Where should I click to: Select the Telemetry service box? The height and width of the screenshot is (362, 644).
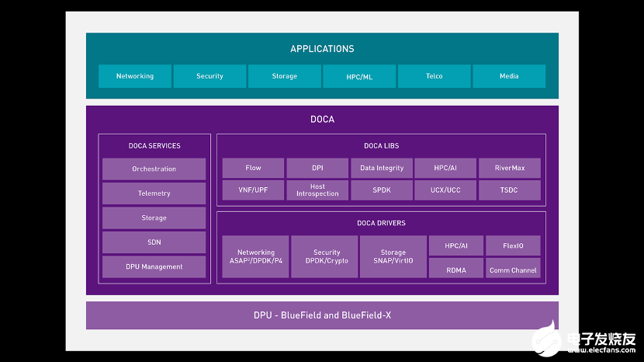tap(154, 193)
